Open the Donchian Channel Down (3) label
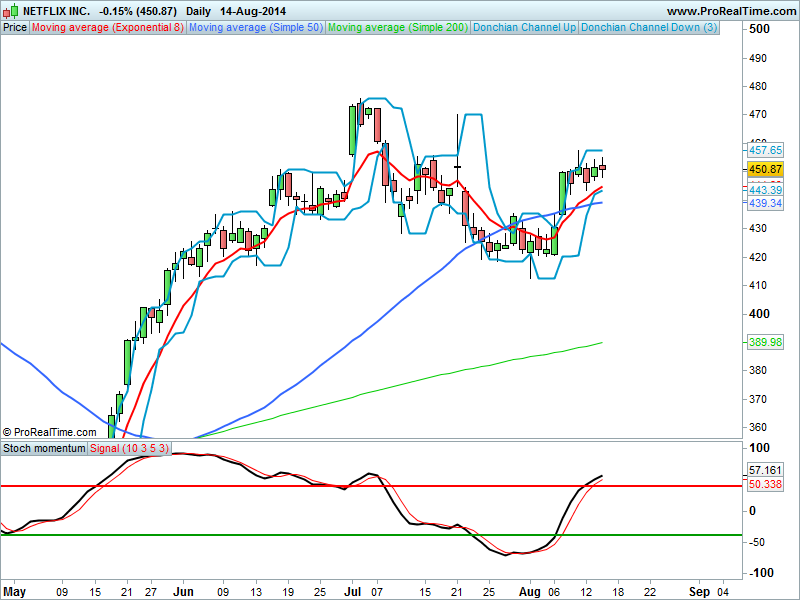Image resolution: width=800 pixels, height=600 pixels. tap(649, 27)
